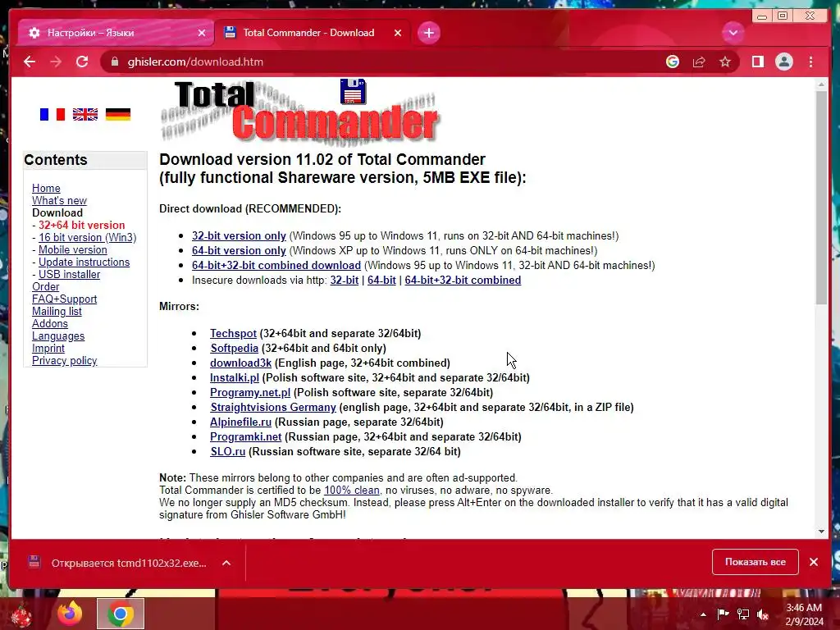The width and height of the screenshot is (840, 630).
Task: Open the SLO.ru mirror
Action: click(228, 451)
